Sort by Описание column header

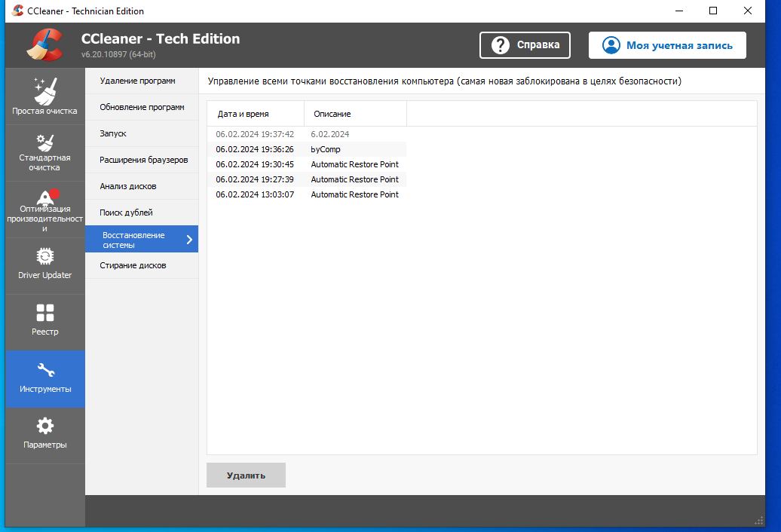(356, 114)
